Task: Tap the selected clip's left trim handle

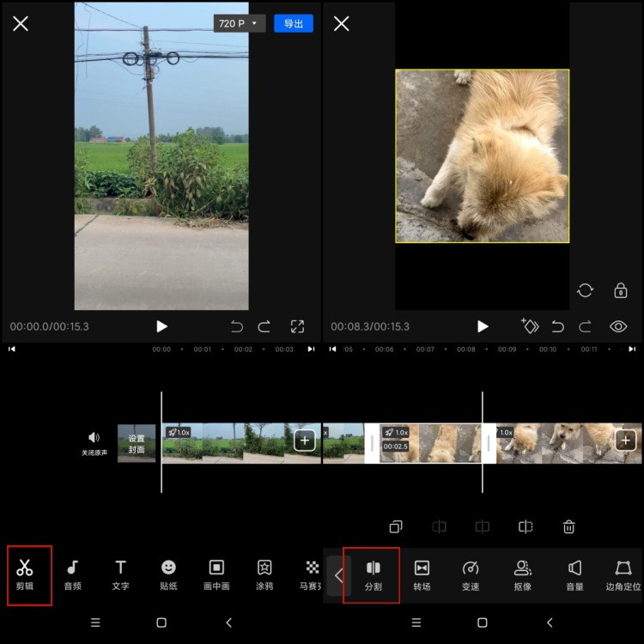Action: 372,444
